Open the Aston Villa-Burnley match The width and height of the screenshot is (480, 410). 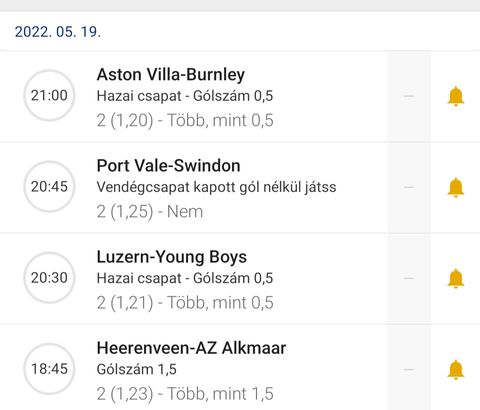pyautogui.click(x=171, y=75)
